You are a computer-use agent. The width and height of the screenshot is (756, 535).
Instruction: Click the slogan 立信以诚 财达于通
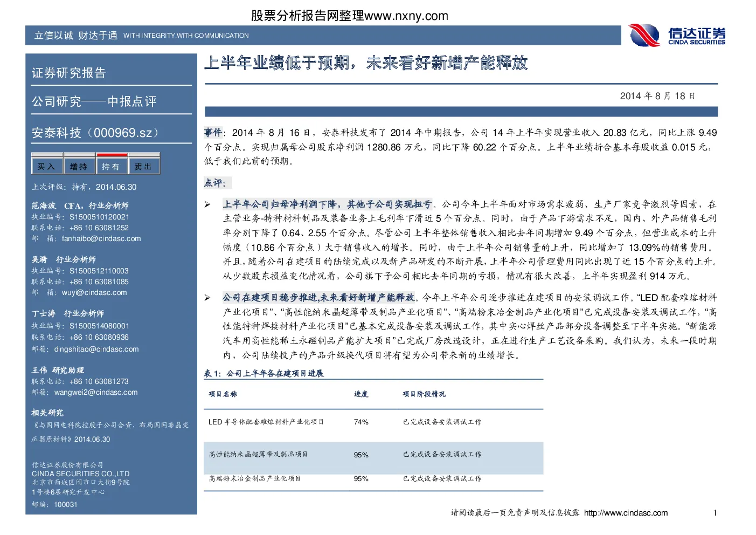click(76, 36)
